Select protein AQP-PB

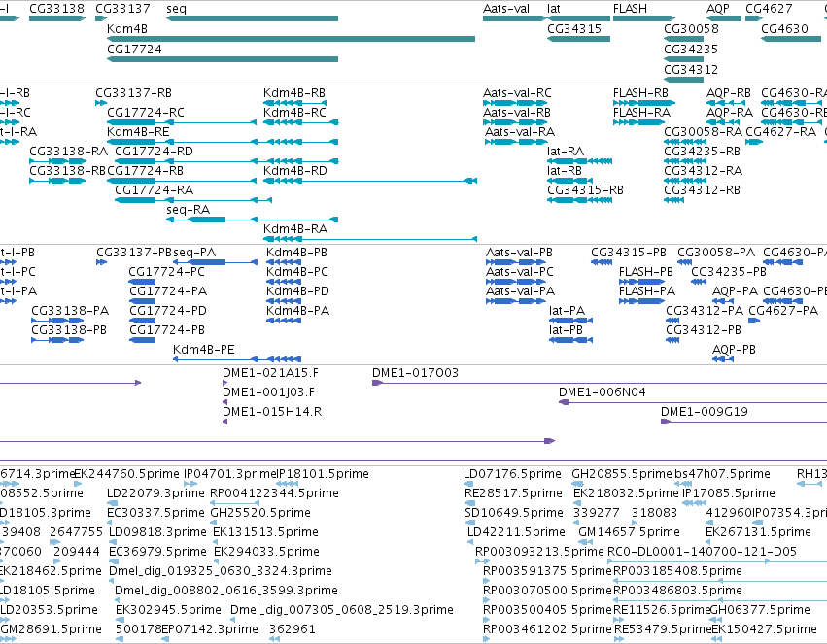pyautogui.click(x=734, y=350)
